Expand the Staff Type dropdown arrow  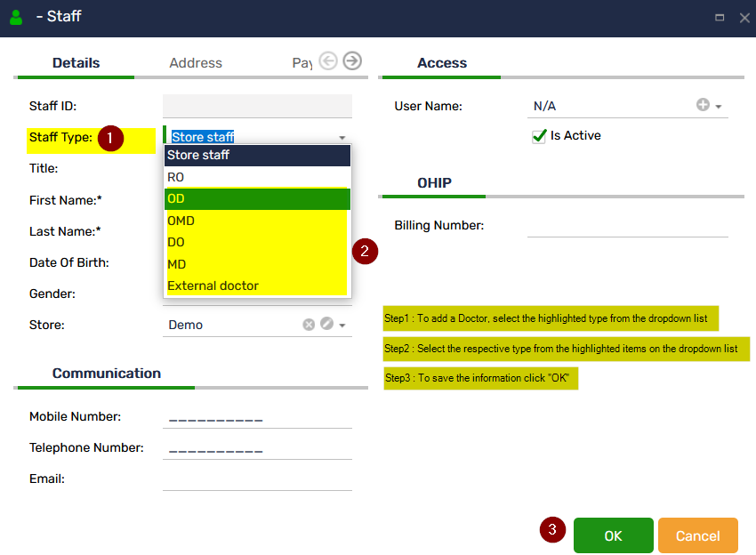pyautogui.click(x=342, y=138)
